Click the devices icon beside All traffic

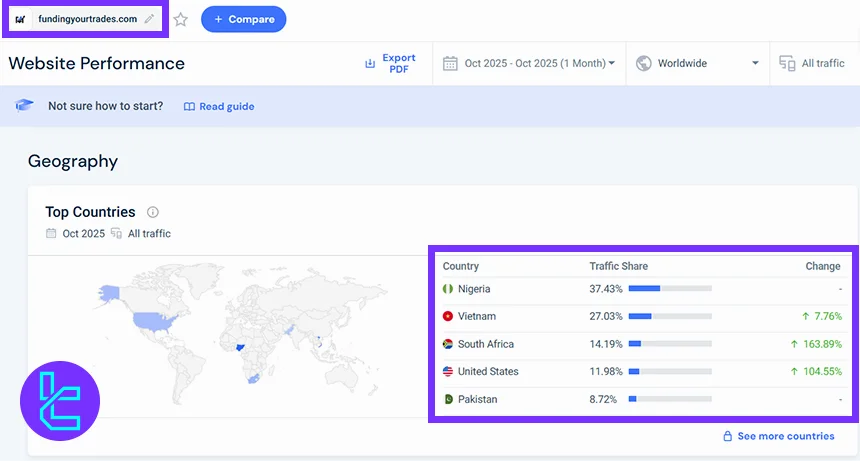[787, 64]
